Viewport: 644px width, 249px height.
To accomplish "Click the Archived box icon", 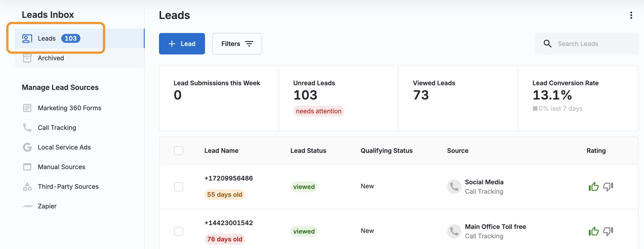I will click(27, 58).
